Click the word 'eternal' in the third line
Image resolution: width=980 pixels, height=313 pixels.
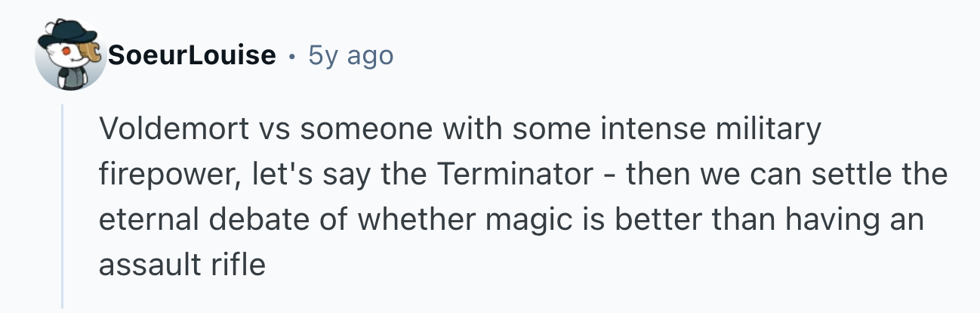147,220
